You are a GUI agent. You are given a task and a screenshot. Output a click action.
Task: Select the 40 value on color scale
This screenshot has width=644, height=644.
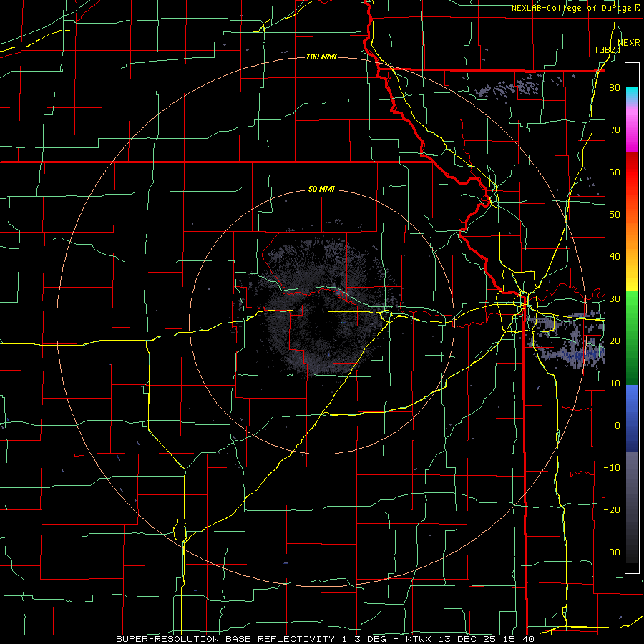[615, 257]
